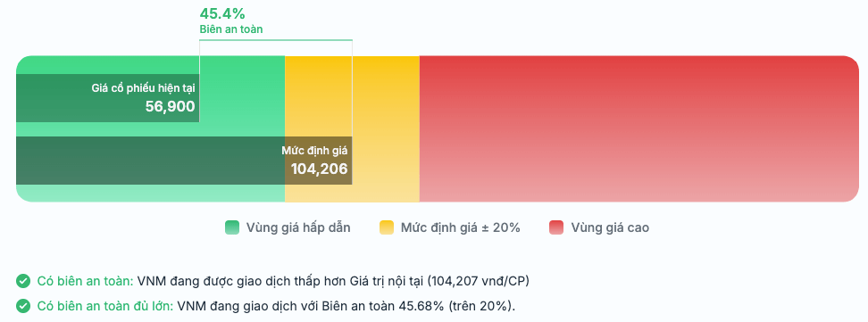Click the Có biên an toàn đủ lớn: green text
This screenshot has height=322, width=868.
coord(105,306)
